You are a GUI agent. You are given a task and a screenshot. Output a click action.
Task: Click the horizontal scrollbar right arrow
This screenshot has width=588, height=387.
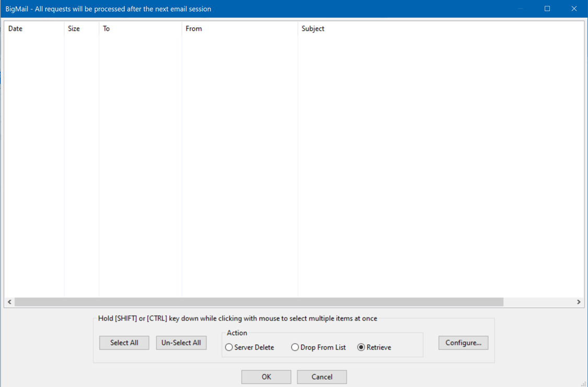(579, 302)
